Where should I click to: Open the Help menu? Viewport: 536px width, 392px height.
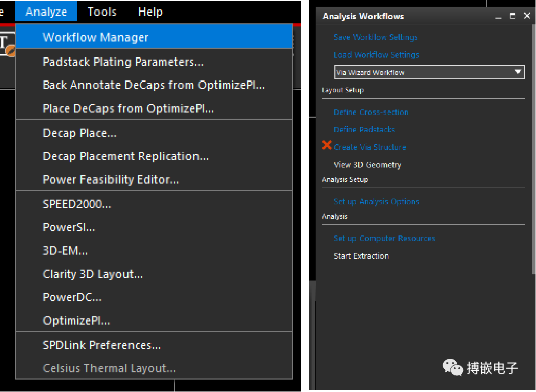click(x=150, y=11)
